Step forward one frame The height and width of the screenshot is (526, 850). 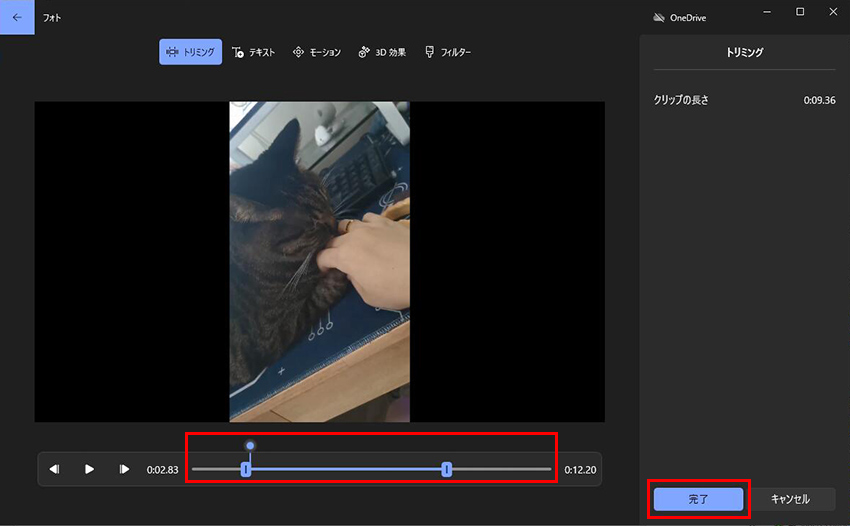point(124,469)
